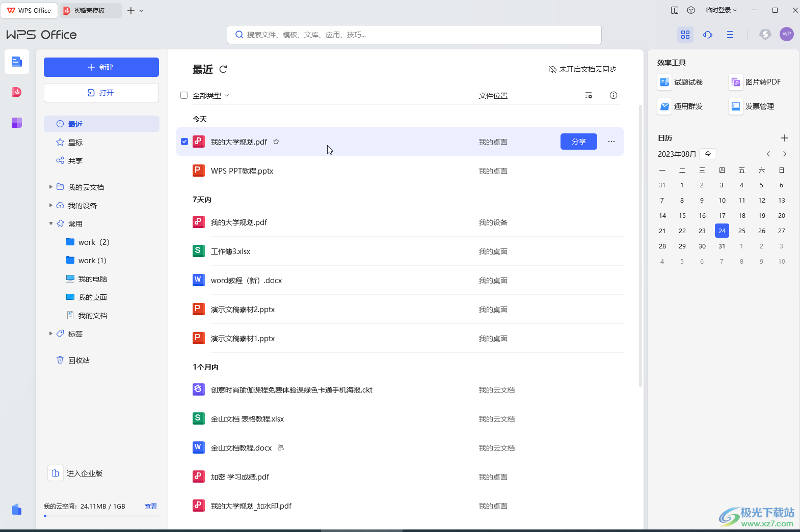
Task: Switch to the WPS Office tab
Action: click(x=29, y=10)
